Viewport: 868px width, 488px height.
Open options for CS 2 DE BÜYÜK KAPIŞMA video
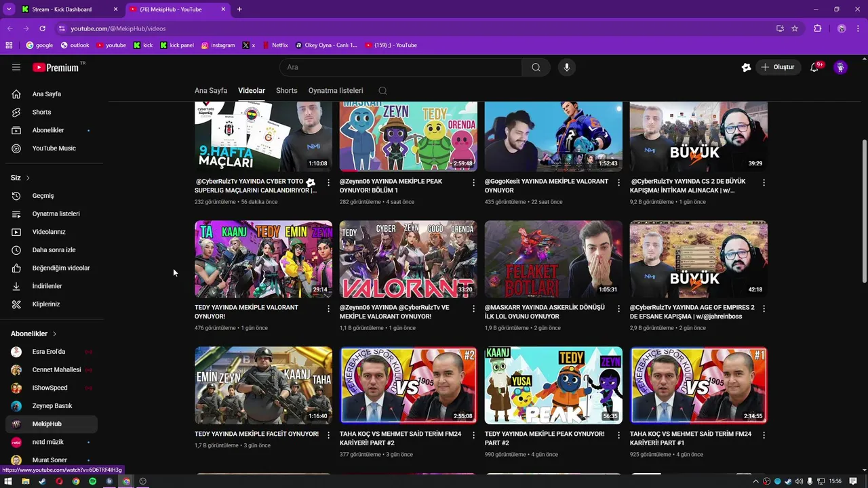click(764, 182)
